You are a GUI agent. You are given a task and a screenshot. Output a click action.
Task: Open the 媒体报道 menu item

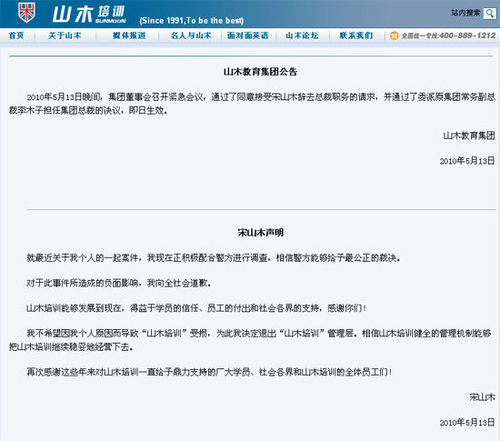tap(129, 36)
